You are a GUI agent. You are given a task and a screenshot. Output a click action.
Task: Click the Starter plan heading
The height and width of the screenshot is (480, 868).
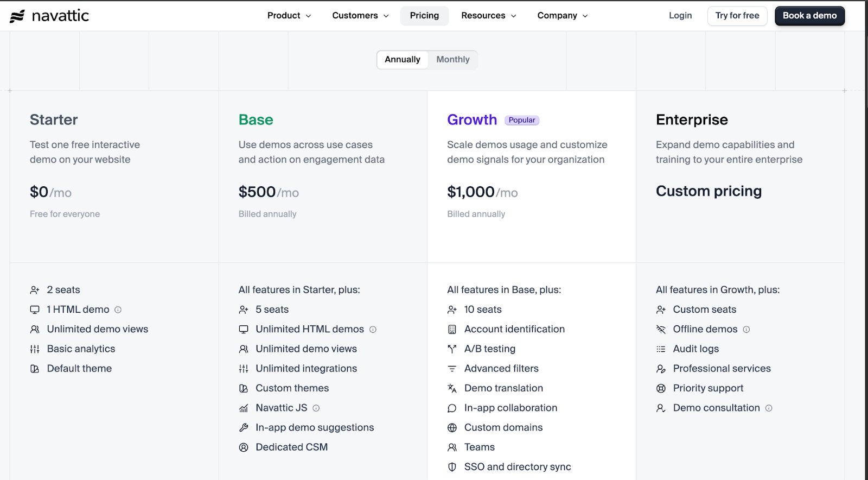[54, 119]
